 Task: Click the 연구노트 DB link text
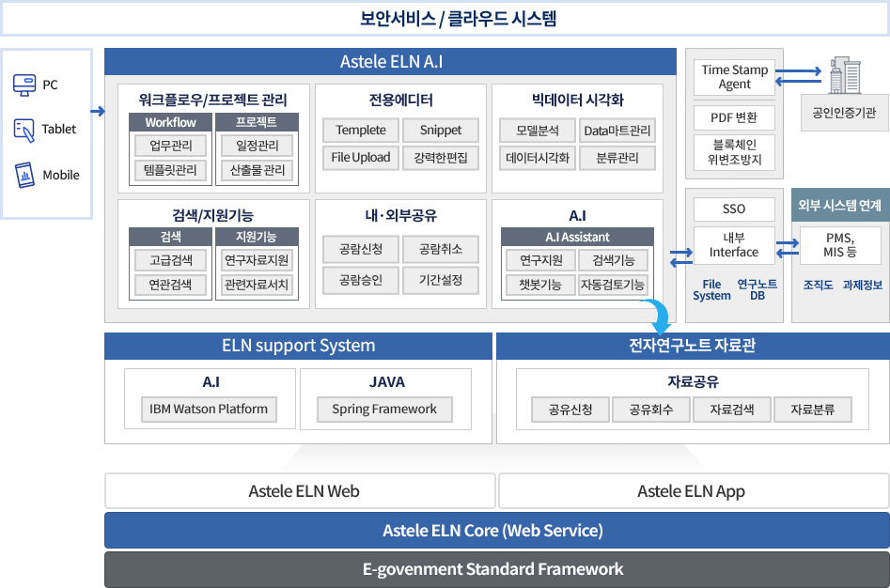tap(757, 289)
